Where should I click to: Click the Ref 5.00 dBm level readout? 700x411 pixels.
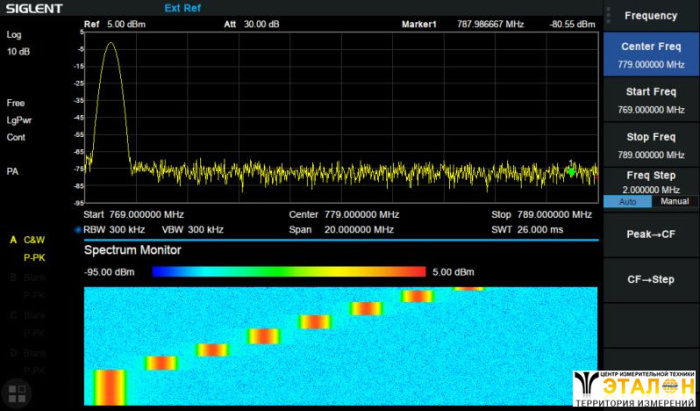point(117,23)
